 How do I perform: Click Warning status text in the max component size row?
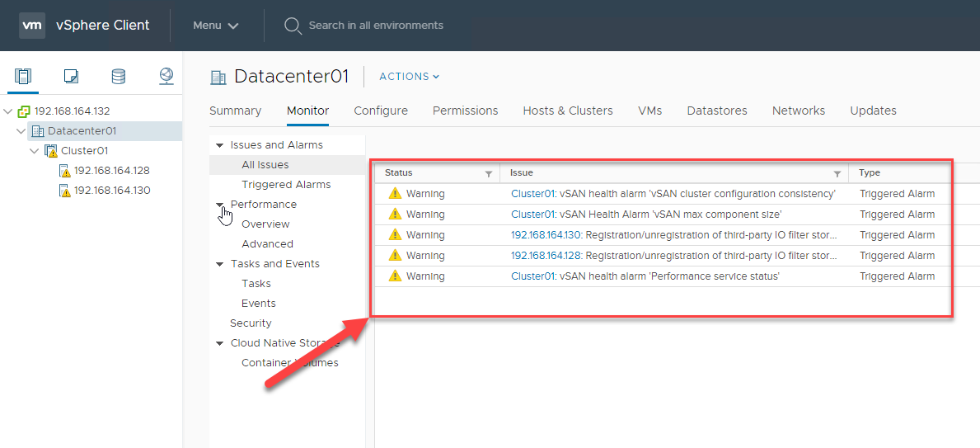425,215
